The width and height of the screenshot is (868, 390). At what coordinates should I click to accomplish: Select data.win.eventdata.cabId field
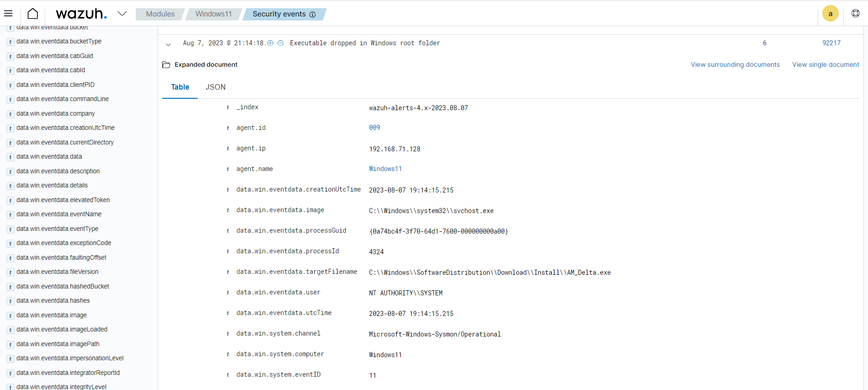[51, 70]
